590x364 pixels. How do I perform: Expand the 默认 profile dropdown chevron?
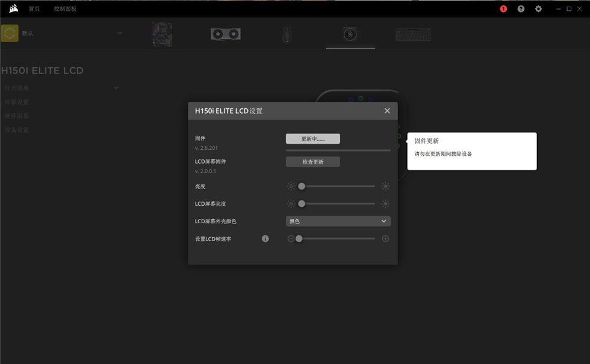[120, 33]
